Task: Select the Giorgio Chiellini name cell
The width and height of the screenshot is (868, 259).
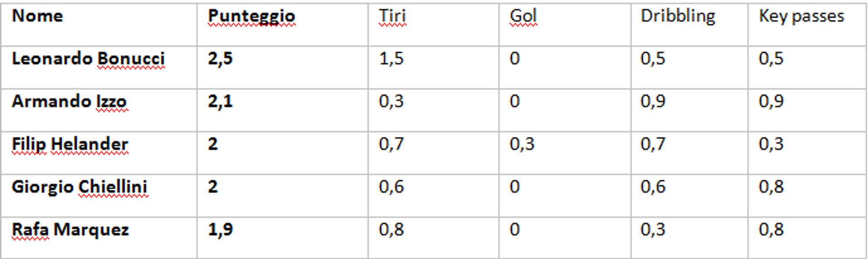Action: point(99,196)
